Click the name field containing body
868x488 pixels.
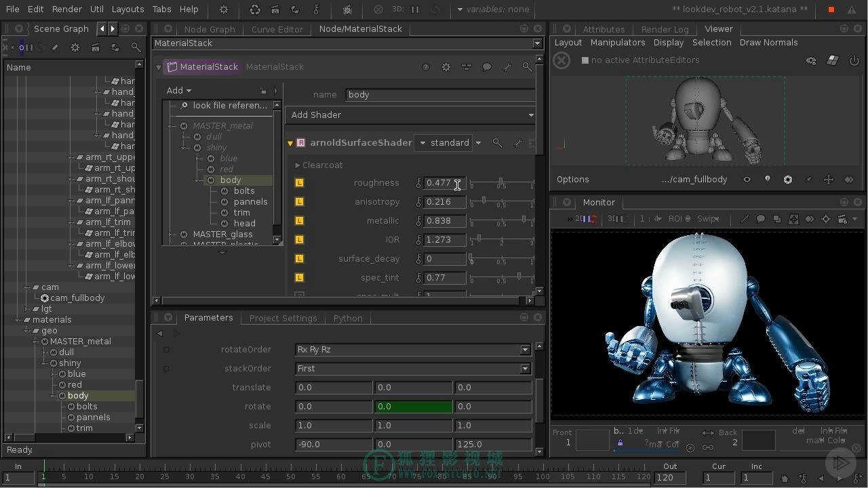tap(441, 95)
